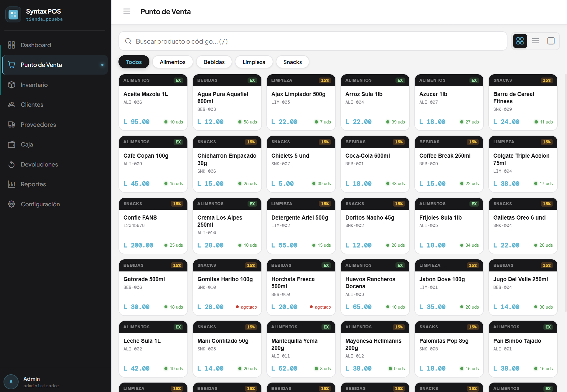Filter products by Snacks
The image size is (567, 392).
coord(293,62)
